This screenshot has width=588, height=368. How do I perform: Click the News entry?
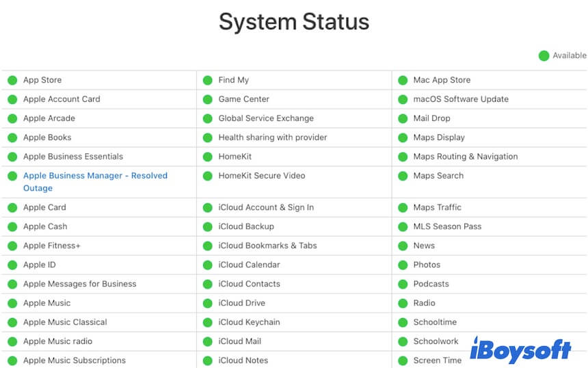pos(424,246)
